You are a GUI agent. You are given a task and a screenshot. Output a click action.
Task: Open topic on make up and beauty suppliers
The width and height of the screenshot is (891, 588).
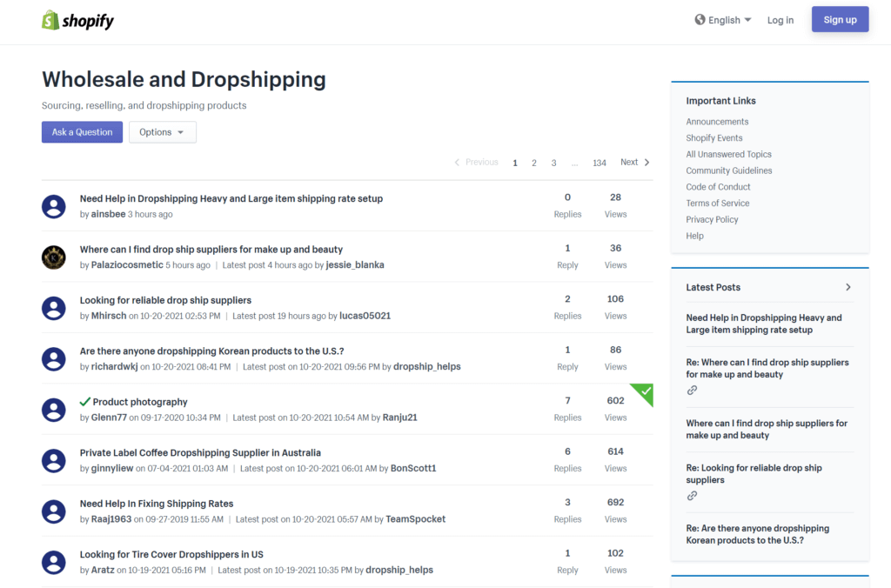point(211,250)
